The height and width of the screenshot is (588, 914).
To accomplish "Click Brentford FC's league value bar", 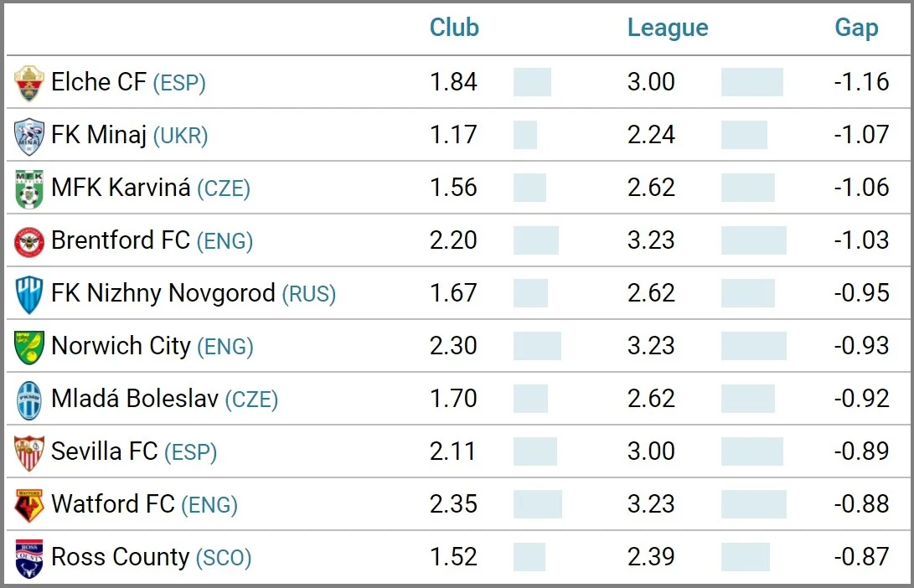I will pos(753,240).
